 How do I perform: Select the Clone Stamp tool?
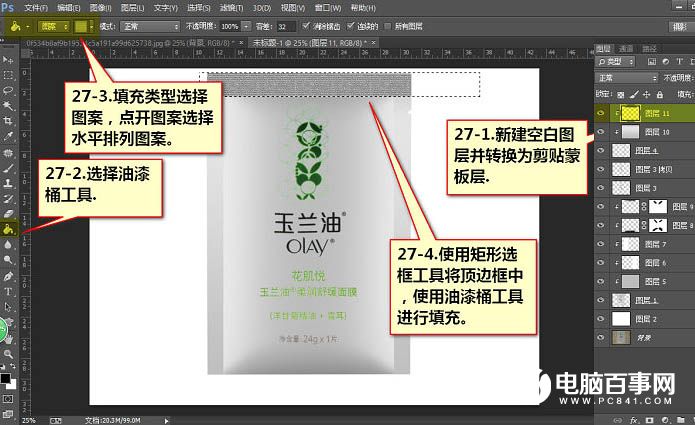(8, 183)
